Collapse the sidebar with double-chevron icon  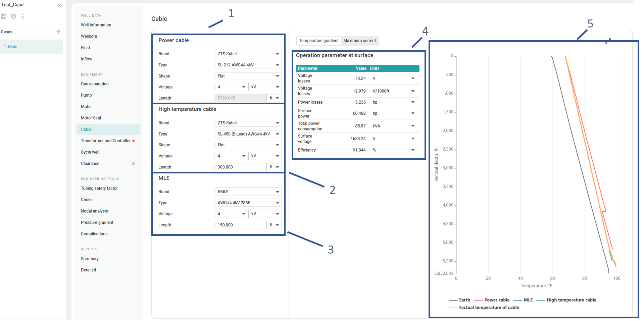click(x=59, y=5)
